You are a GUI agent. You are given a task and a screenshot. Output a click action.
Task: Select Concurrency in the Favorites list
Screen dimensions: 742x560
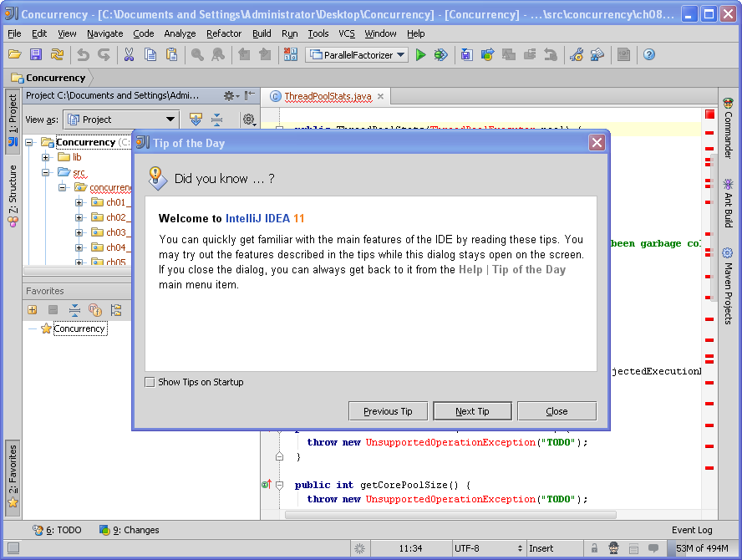click(79, 328)
